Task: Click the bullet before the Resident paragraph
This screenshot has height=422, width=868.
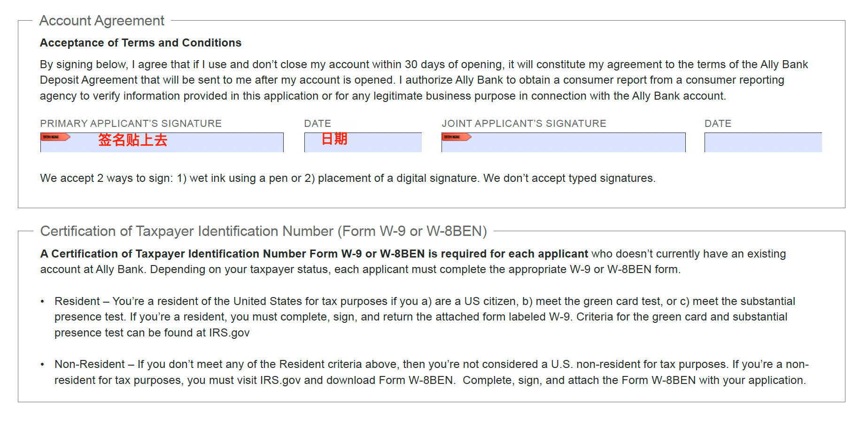Action: click(43, 302)
